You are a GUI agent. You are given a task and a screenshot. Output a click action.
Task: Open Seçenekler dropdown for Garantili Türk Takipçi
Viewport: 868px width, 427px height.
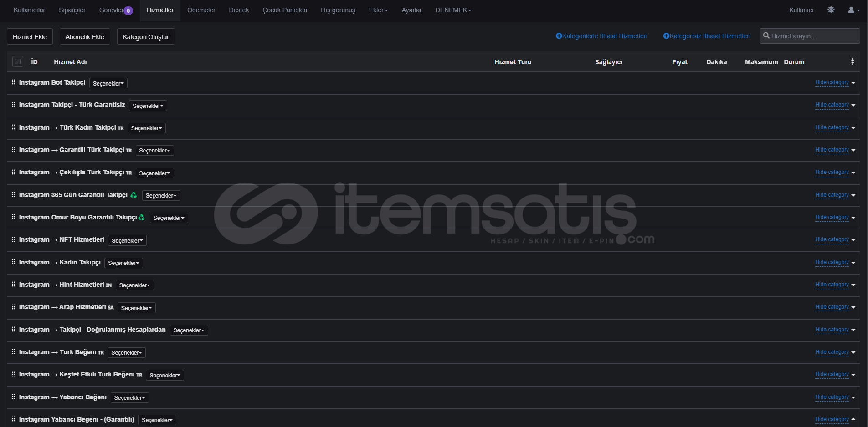(155, 151)
